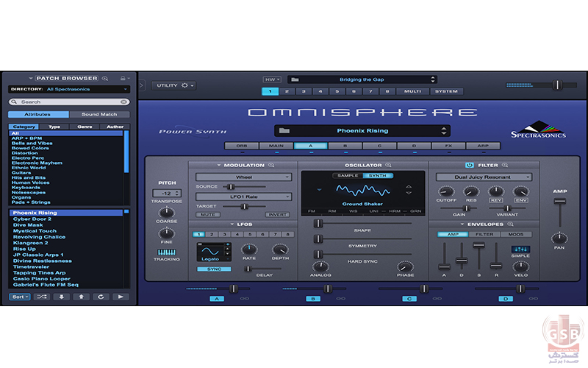This screenshot has width=588, height=368.
Task: Click the Utility button
Action: 173,85
